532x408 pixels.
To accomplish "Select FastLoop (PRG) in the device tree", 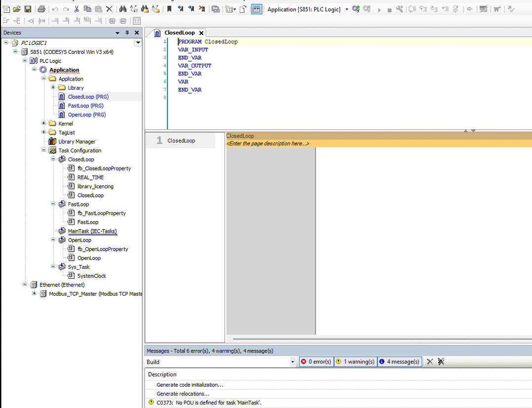I will tap(85, 106).
